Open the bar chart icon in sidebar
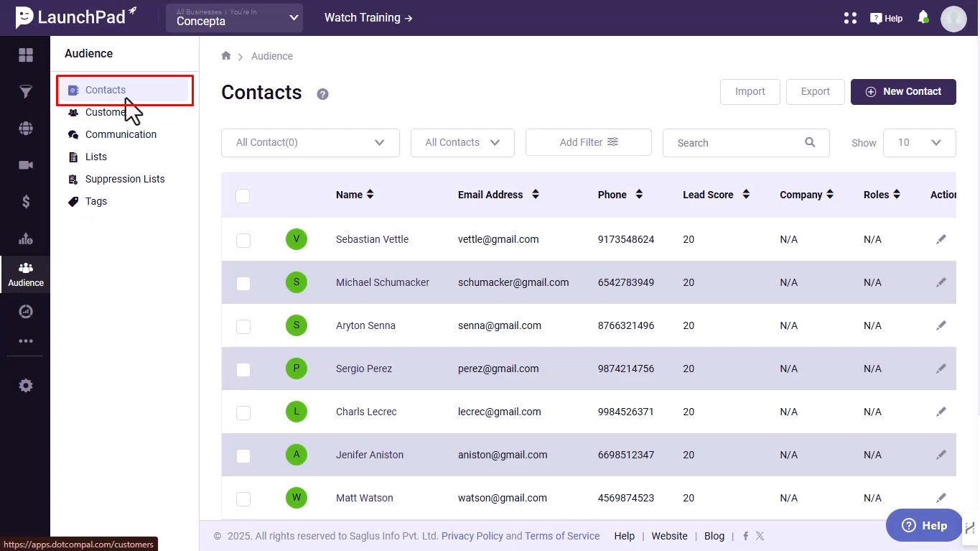Image resolution: width=980 pixels, height=551 pixels. pos(26,239)
